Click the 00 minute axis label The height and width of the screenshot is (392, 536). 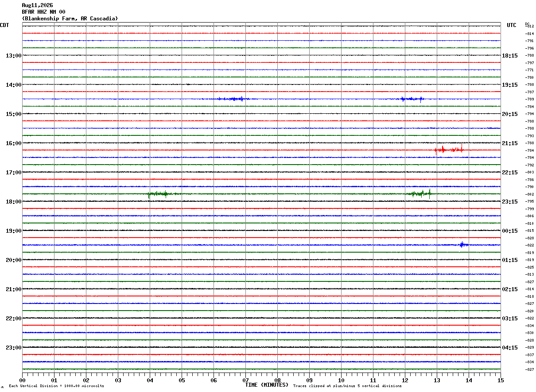coord(22,380)
